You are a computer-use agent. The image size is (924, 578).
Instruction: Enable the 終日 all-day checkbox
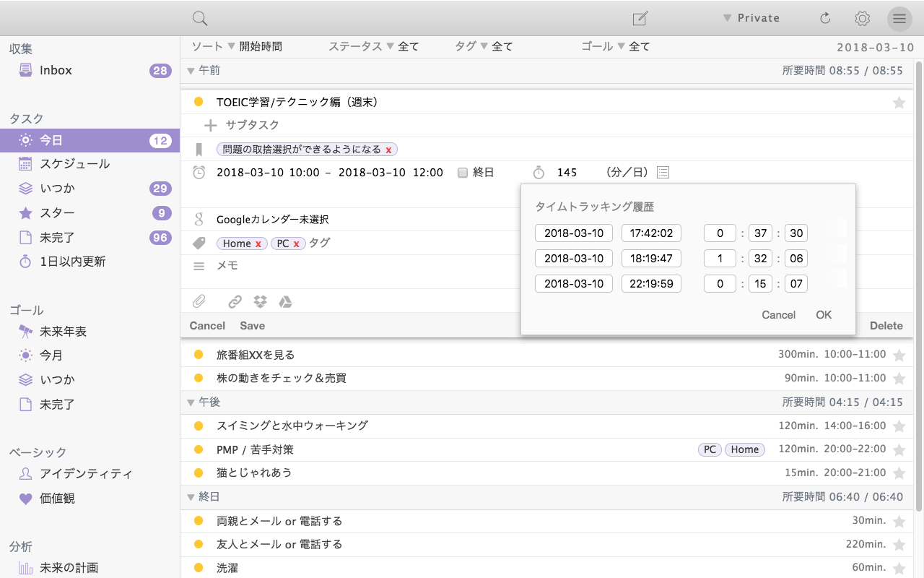tap(463, 173)
